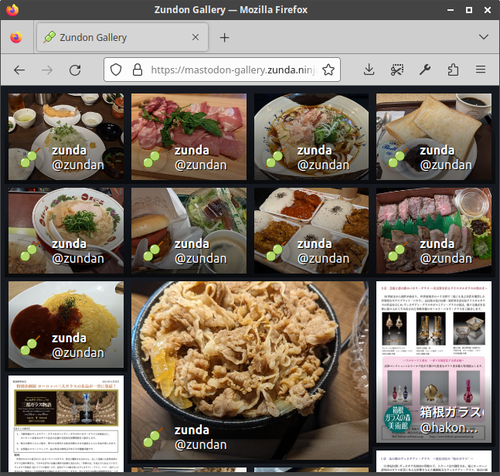
Task: Expand the list all tabs chevron
Action: pyautogui.click(x=483, y=37)
